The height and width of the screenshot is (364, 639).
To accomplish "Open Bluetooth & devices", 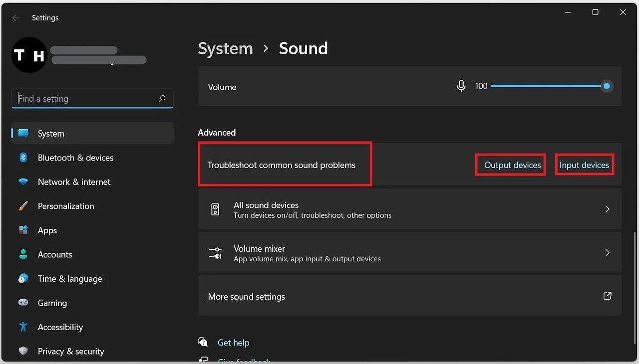I will [x=92, y=158].
